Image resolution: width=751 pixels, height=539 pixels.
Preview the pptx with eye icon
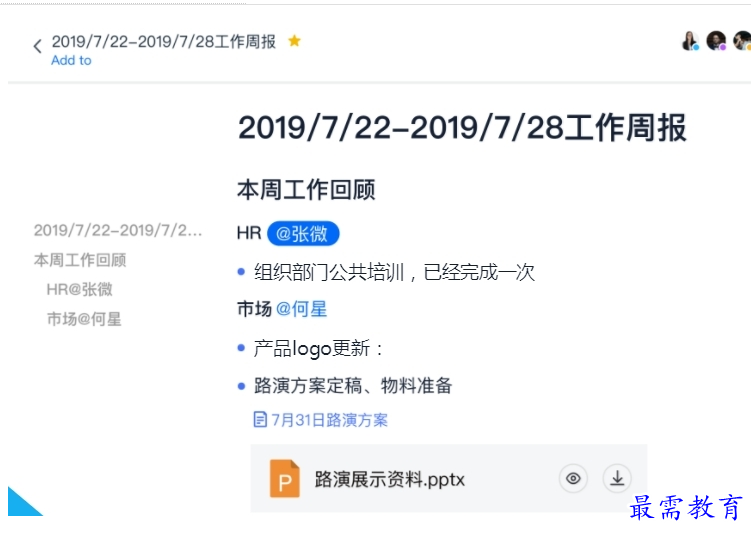(x=573, y=479)
